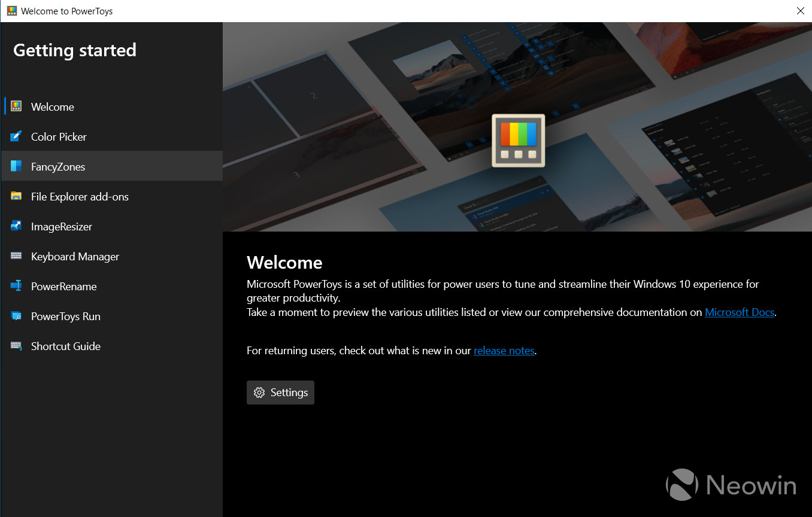Go to the PowerRename section
This screenshot has height=517, width=812.
click(x=111, y=286)
